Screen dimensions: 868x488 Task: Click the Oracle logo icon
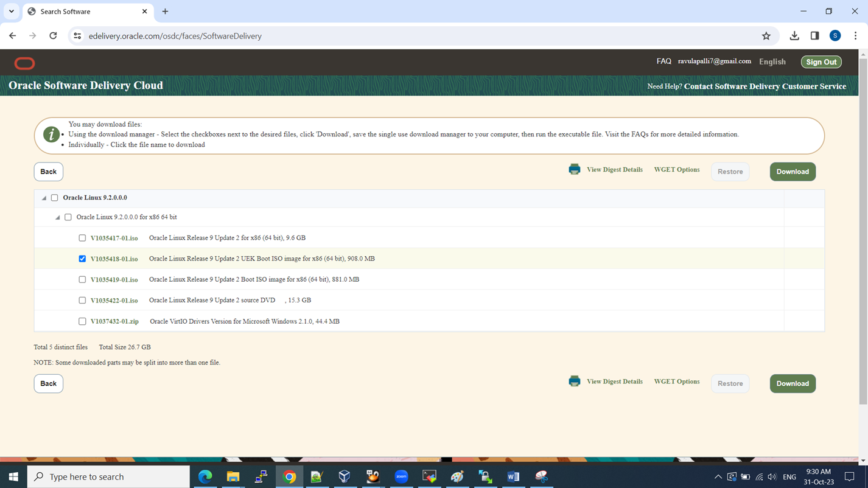pyautogui.click(x=24, y=63)
